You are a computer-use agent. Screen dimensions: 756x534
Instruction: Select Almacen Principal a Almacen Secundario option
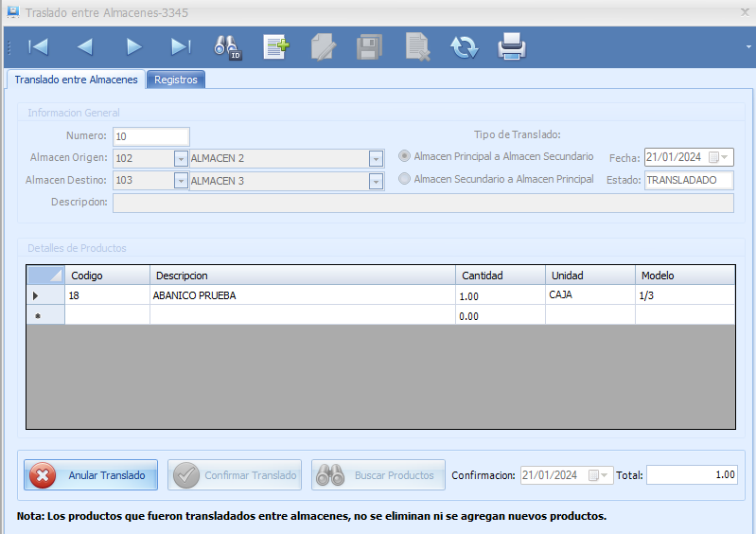(405, 156)
